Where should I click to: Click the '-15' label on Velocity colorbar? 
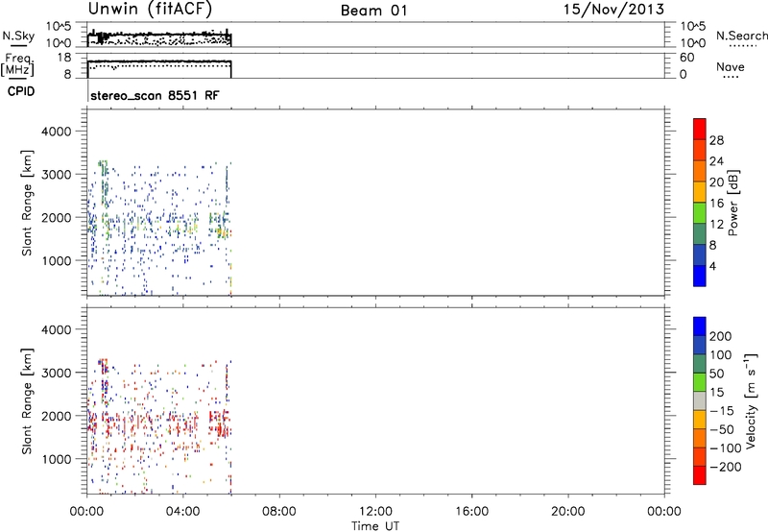pos(721,411)
